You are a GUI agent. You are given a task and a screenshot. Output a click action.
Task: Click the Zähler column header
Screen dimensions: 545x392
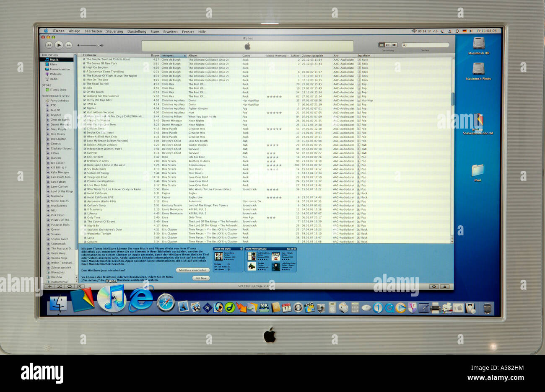pos(295,55)
